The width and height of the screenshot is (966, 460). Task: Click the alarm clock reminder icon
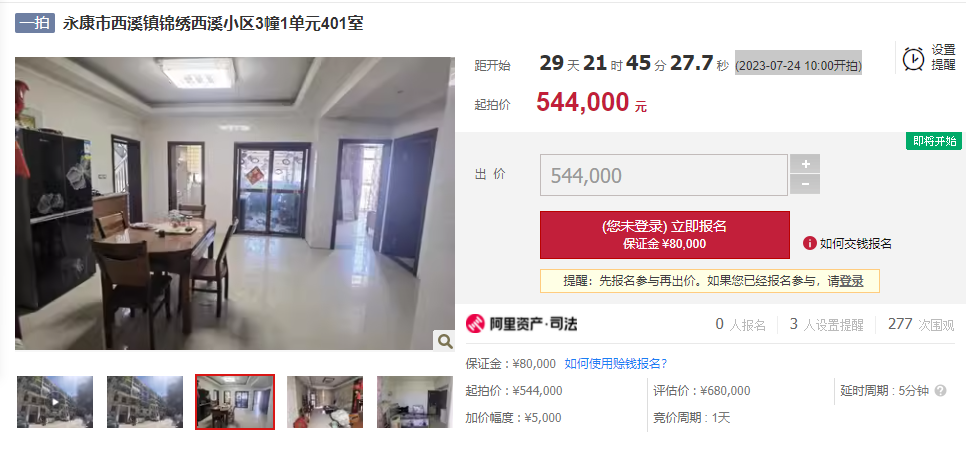tap(913, 59)
